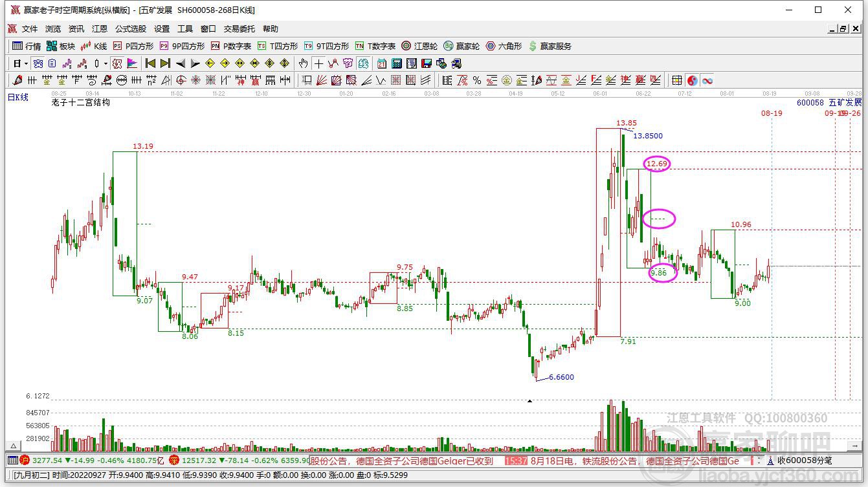Launch the 赢家轮 wheel tool

click(x=462, y=46)
